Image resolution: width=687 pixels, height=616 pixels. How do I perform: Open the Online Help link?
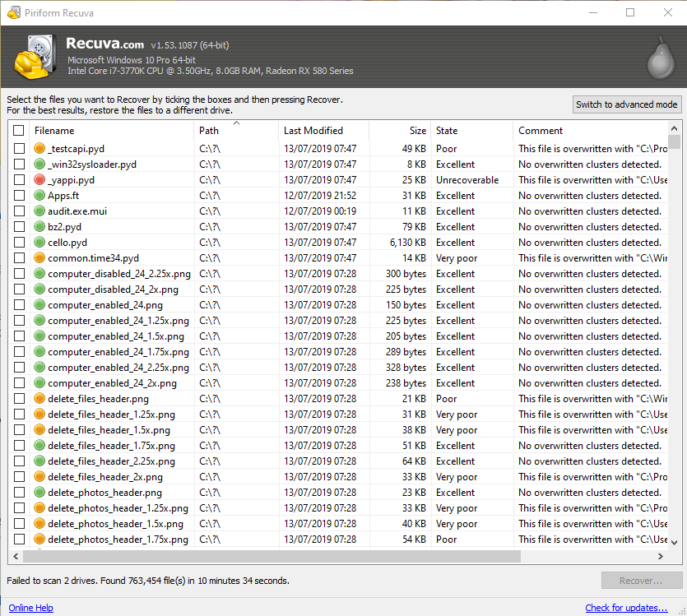point(30,608)
